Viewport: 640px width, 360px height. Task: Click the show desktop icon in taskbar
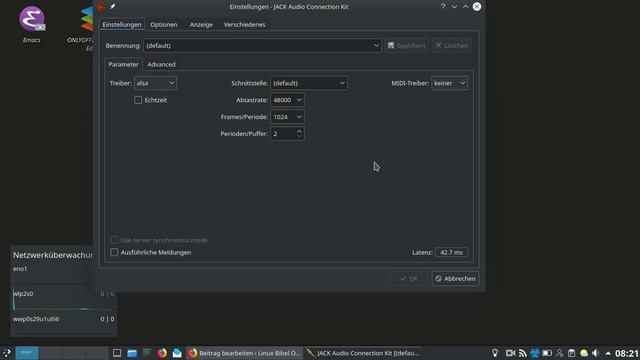coord(117,353)
